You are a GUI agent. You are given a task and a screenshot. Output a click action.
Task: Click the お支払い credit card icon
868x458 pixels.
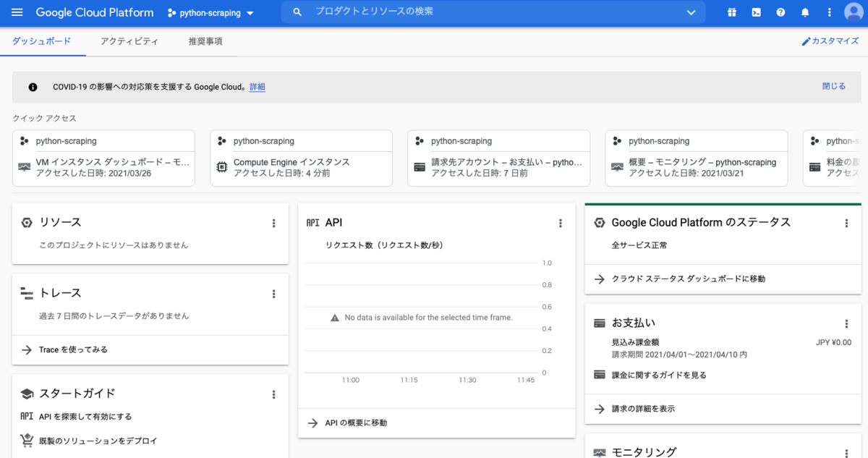click(599, 323)
